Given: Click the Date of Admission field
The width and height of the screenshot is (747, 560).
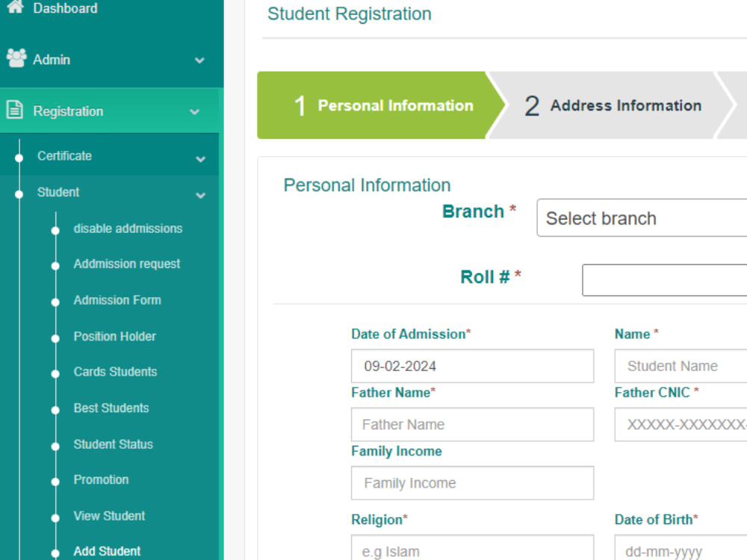Looking at the screenshot, I should tap(472, 366).
